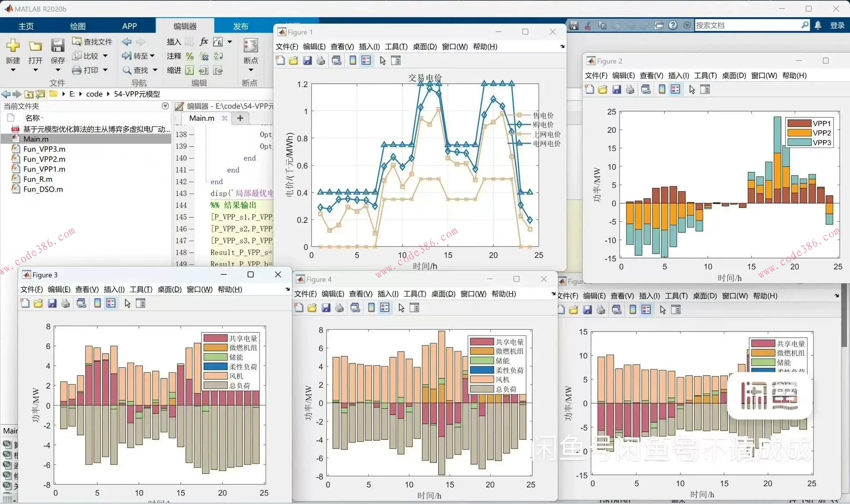This screenshot has height=504, width=850.
Task: Toggle Insert Legend button in Figure 1 toolbar
Action: [x=366, y=61]
